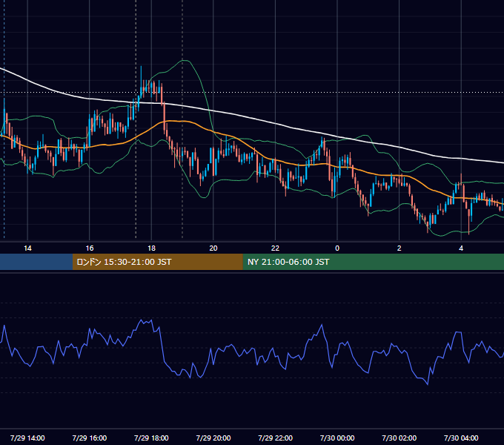Click the 7/30 00:00 time label
This screenshot has width=504, height=445.
tap(337, 438)
